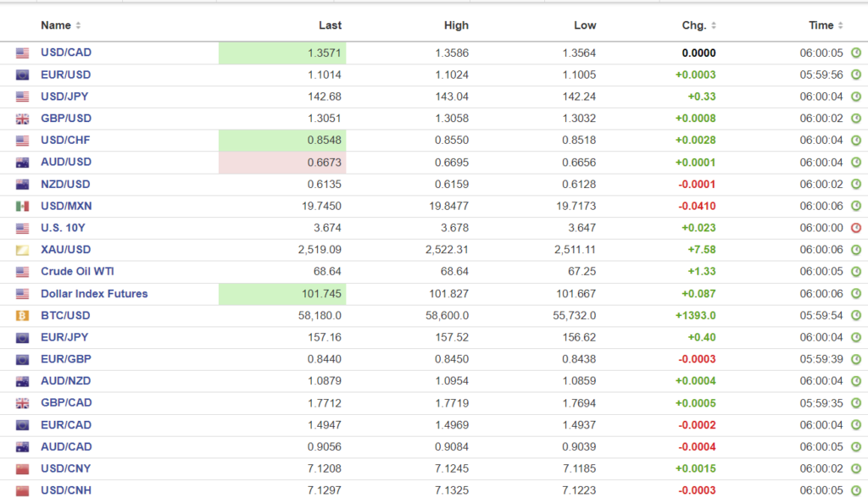The height and width of the screenshot is (498, 868).
Task: Click the EU flag beside EUR/JPY
Action: coord(23,338)
